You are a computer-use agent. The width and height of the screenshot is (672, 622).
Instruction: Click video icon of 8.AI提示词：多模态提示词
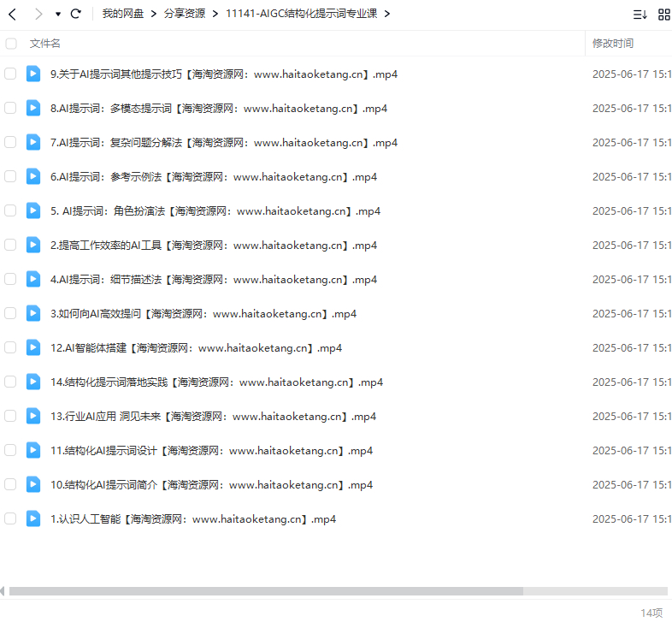click(x=33, y=108)
